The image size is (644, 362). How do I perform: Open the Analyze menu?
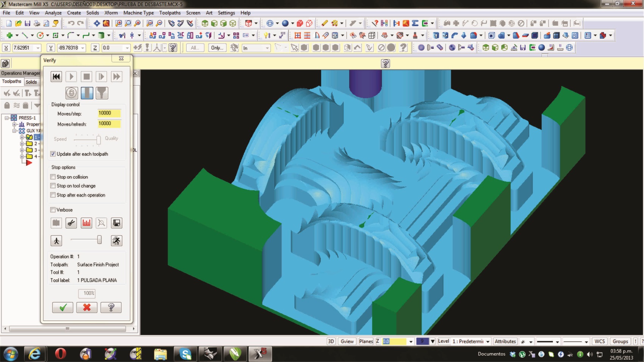(x=53, y=13)
